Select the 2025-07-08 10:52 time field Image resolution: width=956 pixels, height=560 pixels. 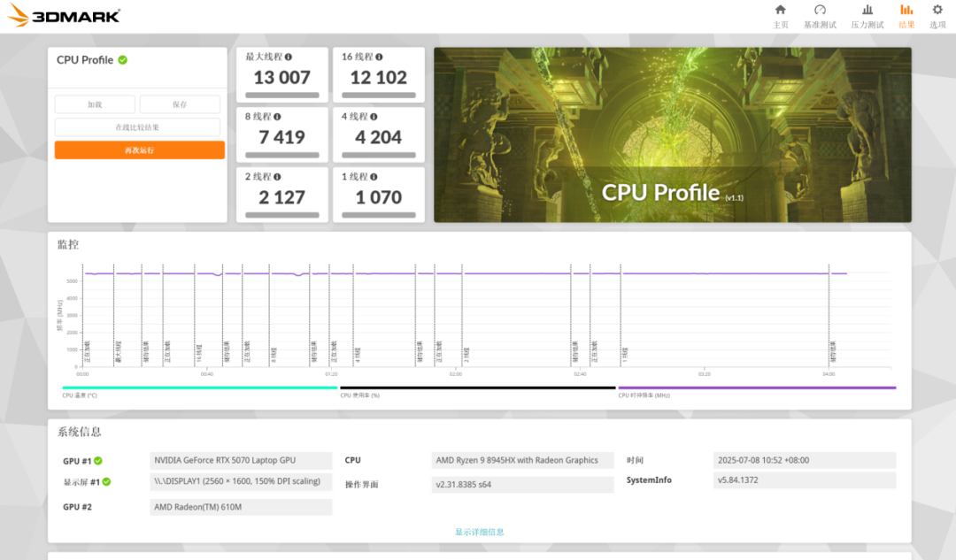804,460
